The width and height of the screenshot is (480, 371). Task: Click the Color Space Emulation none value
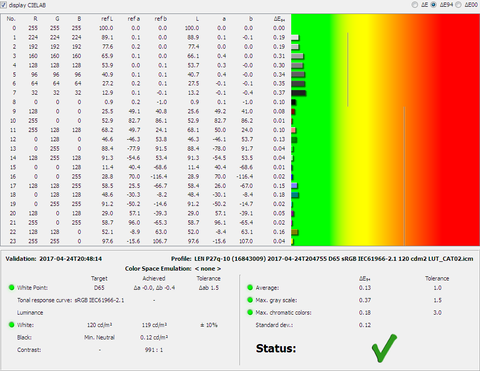pyautogui.click(x=208, y=269)
